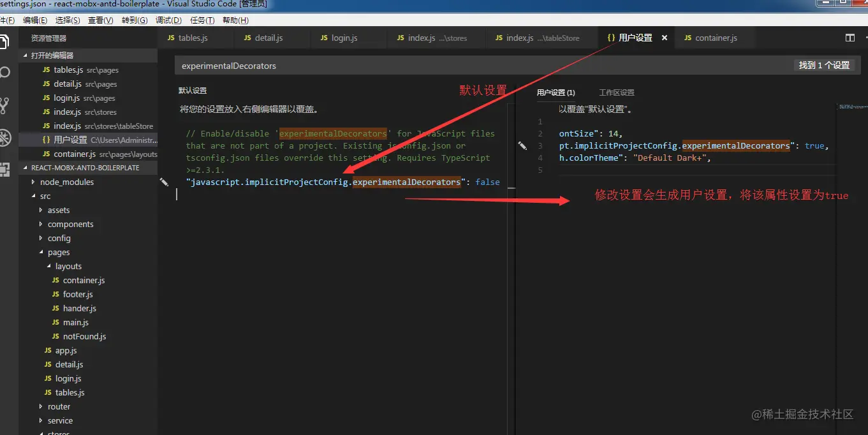Open the Extensions view in activity bar

[x=4, y=170]
